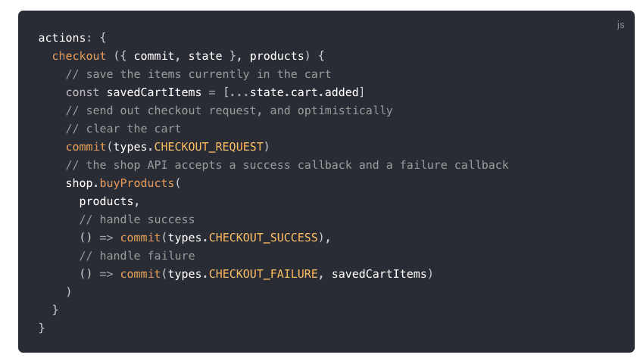Click the orange 'checkout' method name

(80, 56)
